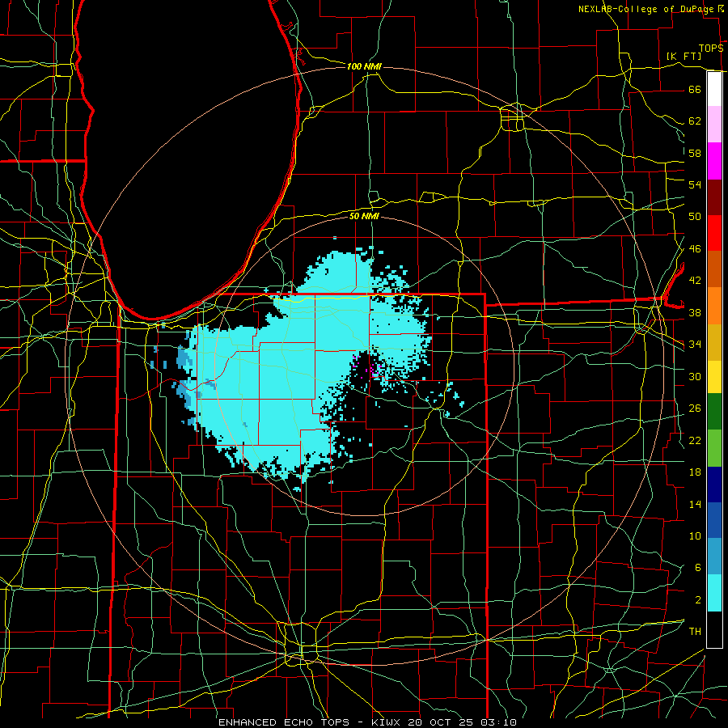
Task: Click the legend value 26
Action: (695, 408)
